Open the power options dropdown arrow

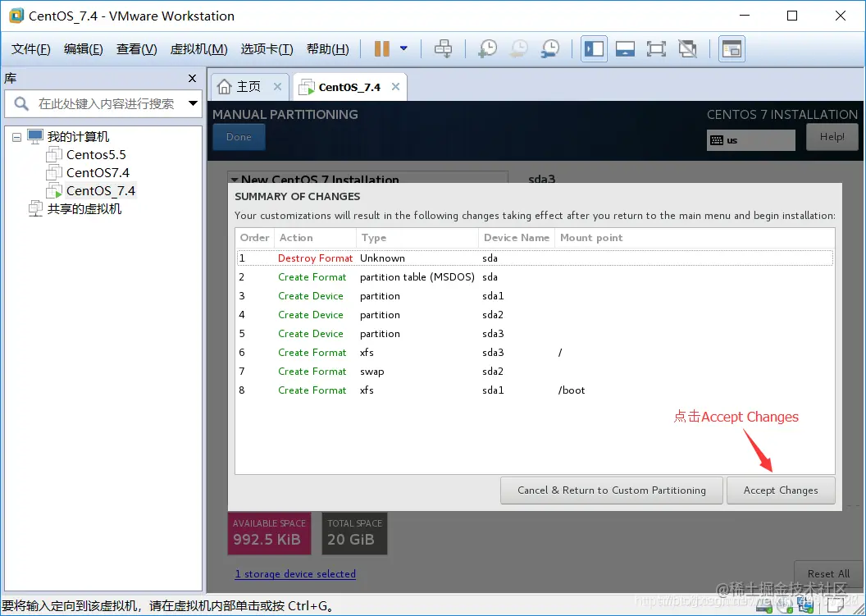403,48
